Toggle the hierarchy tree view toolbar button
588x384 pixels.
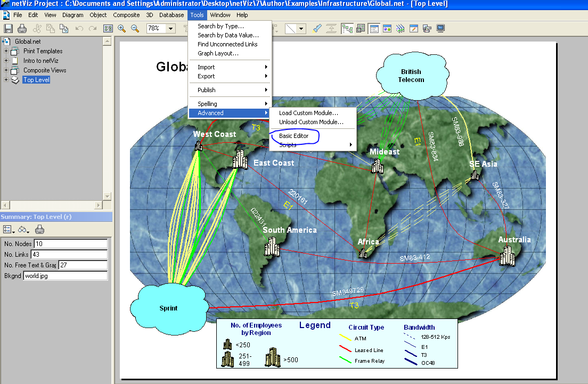click(x=347, y=28)
